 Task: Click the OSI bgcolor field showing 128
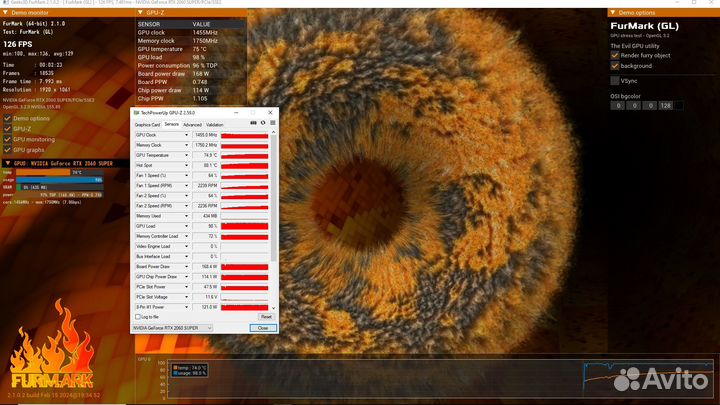[x=665, y=106]
